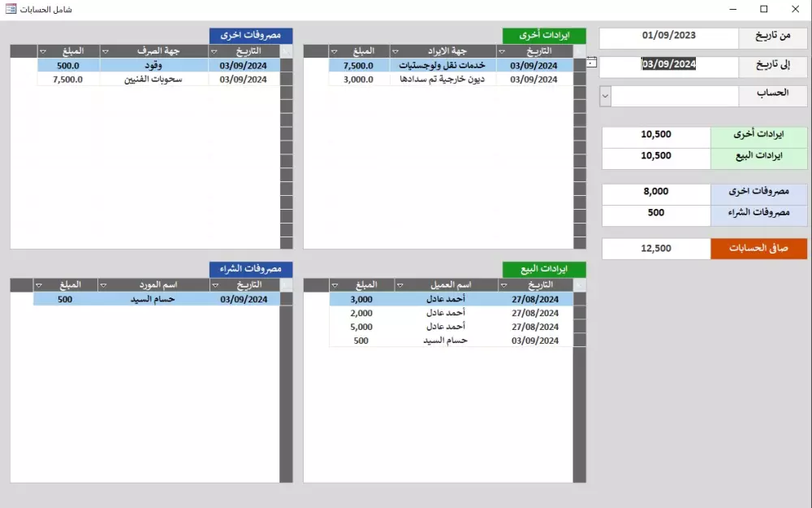Open التاريخ filter arrow in ايرادات أخرى table
This screenshot has width=812, height=508.
pyautogui.click(x=502, y=51)
